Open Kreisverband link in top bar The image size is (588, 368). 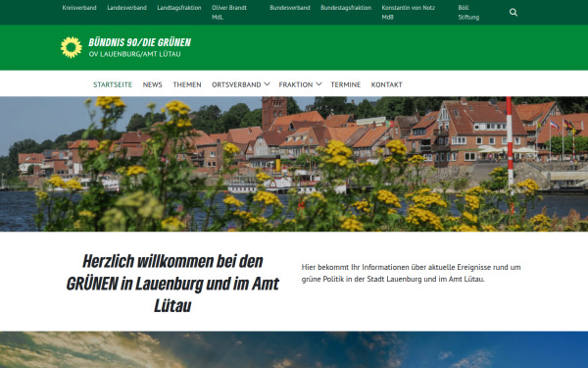click(x=79, y=8)
